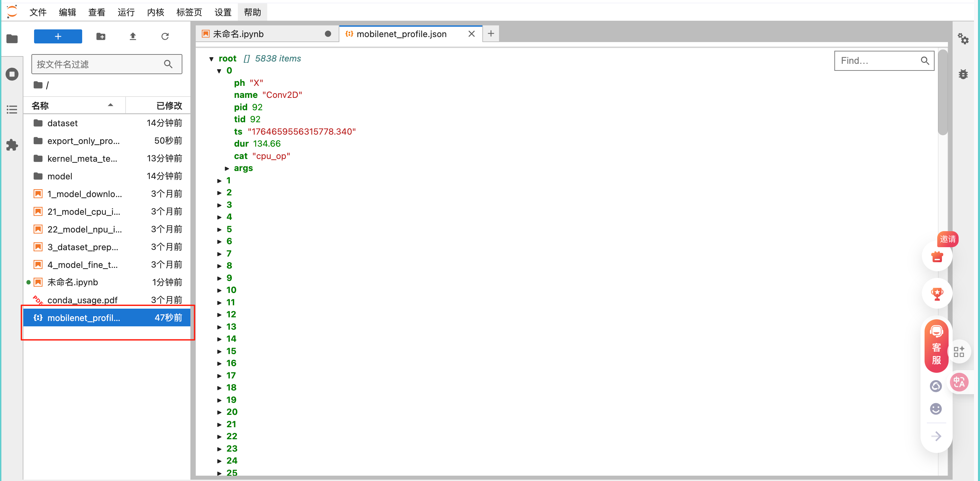Click the translate floating icon
Image resolution: width=980 pixels, height=481 pixels.
coord(959,382)
